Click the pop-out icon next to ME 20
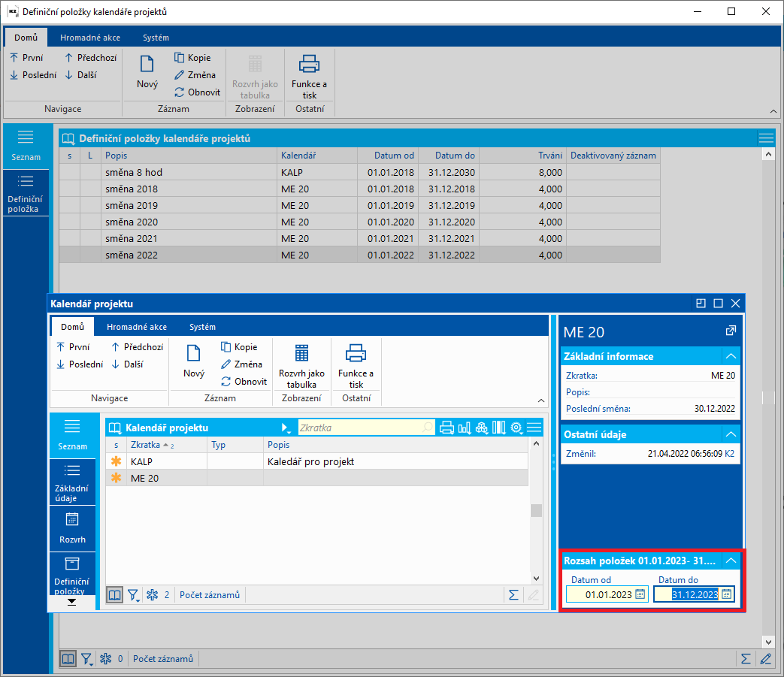Screen dimensions: 784x677 (730, 331)
